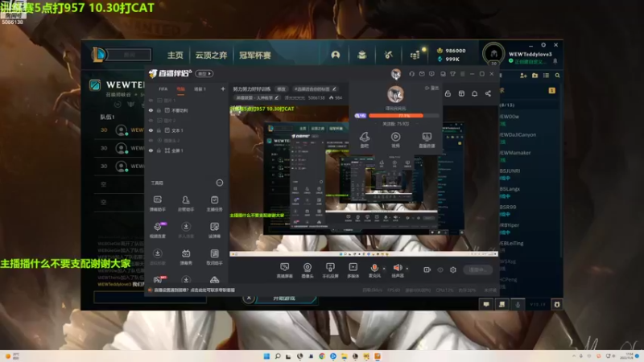This screenshot has height=362, width=644.
Task: Open the mode switch pill beside app logo
Action: click(x=204, y=73)
